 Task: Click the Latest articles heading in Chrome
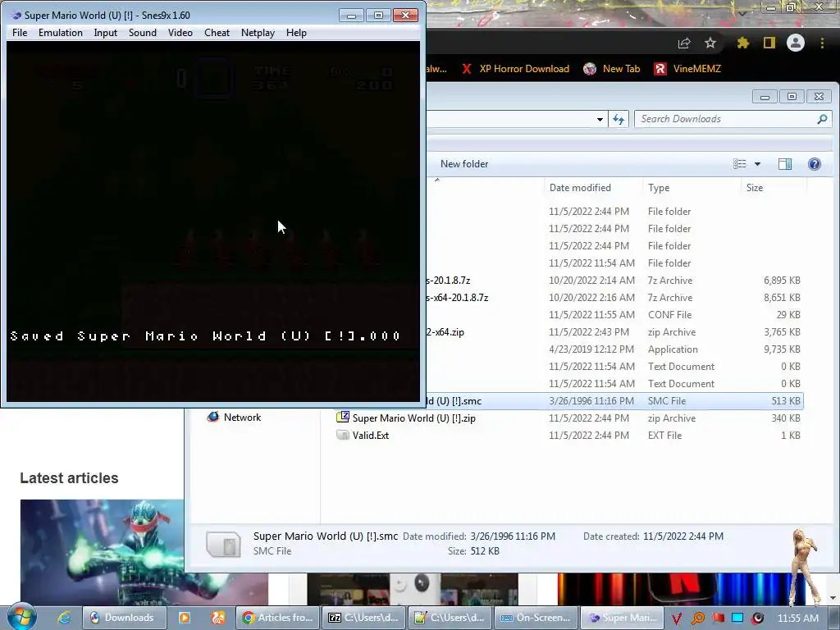69,478
